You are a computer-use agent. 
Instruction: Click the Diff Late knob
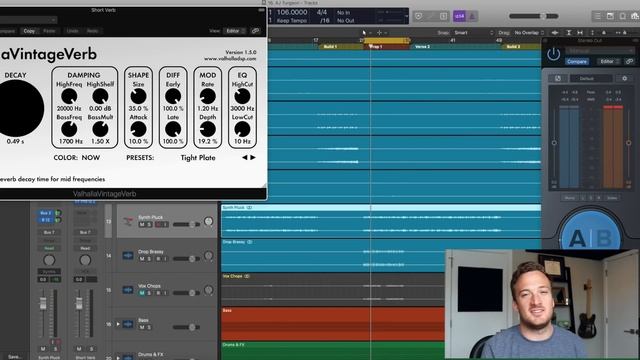coord(173,129)
